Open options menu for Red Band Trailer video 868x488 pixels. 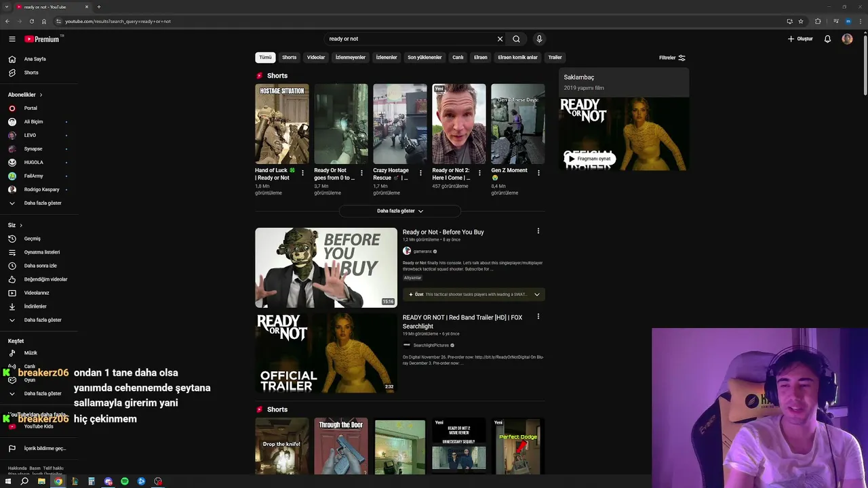coord(538,317)
